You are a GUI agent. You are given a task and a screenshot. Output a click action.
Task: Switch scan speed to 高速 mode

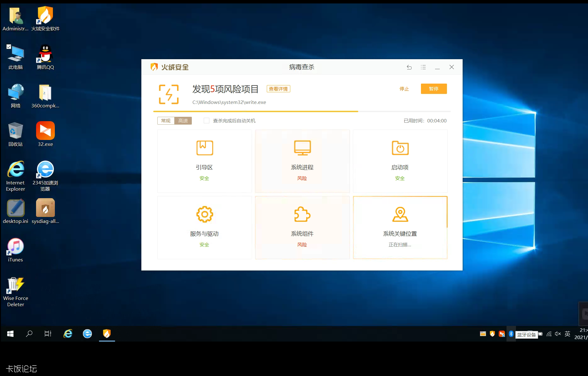pyautogui.click(x=183, y=121)
